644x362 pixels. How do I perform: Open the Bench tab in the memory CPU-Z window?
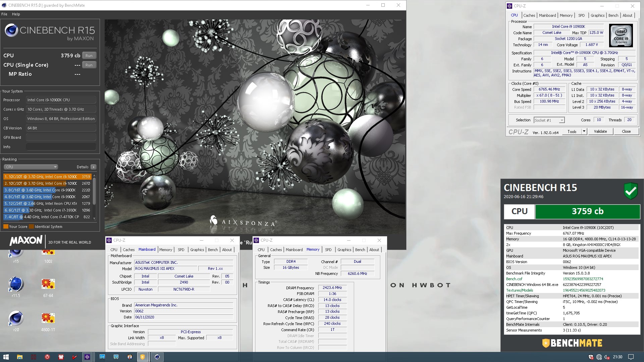(360, 250)
